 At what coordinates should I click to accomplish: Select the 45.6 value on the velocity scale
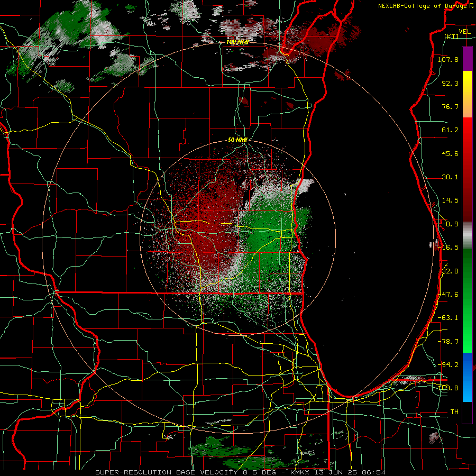(x=450, y=153)
